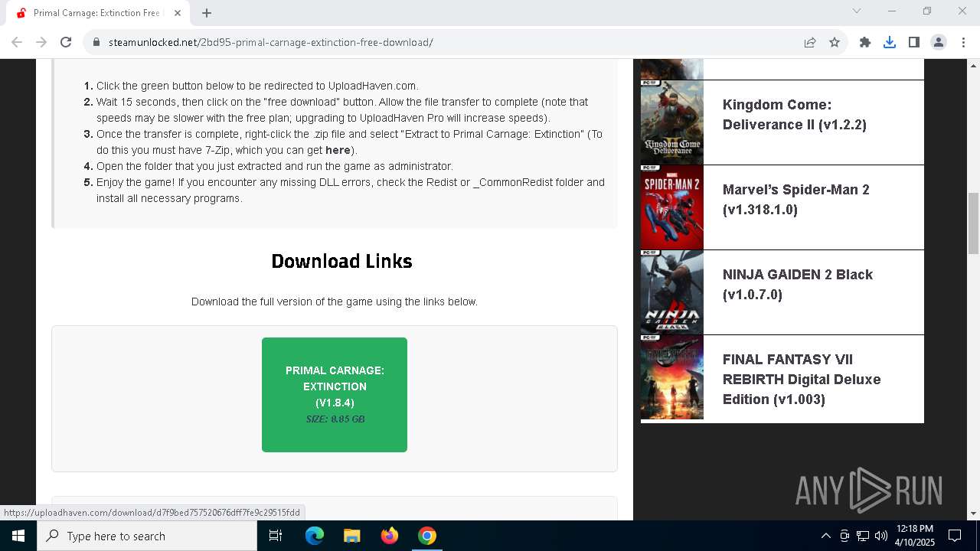Launch Microsoft Edge from the taskbar
This screenshot has height=551, width=980.
315,536
